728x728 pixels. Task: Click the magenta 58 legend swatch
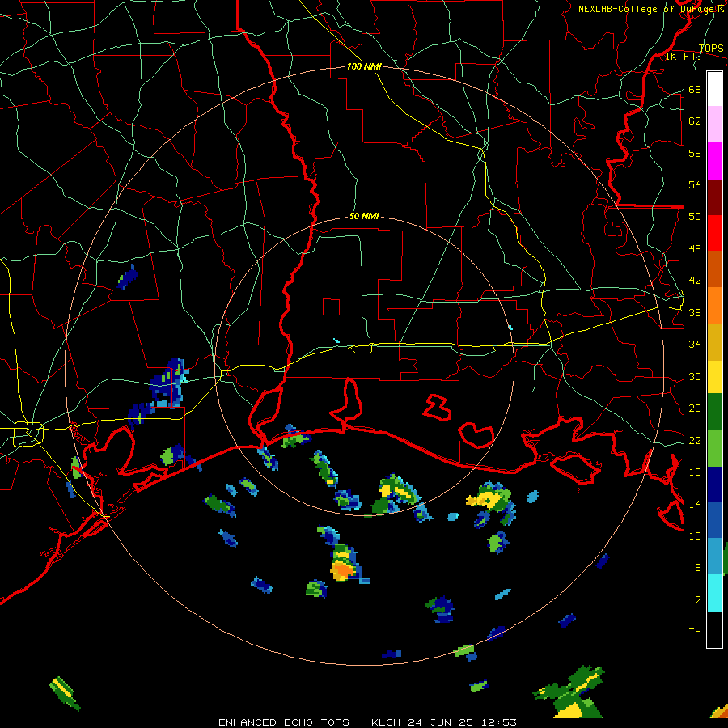pyautogui.click(x=714, y=161)
